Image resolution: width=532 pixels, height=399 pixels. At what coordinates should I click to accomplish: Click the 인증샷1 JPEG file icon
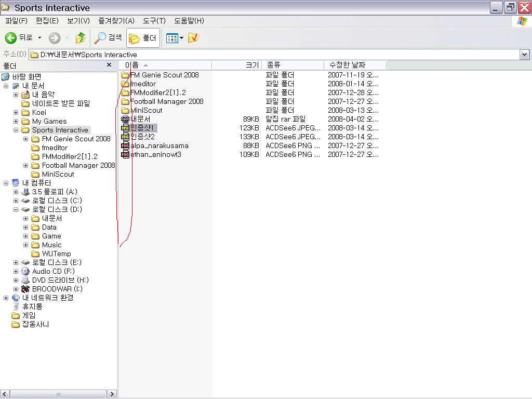pyautogui.click(x=125, y=128)
